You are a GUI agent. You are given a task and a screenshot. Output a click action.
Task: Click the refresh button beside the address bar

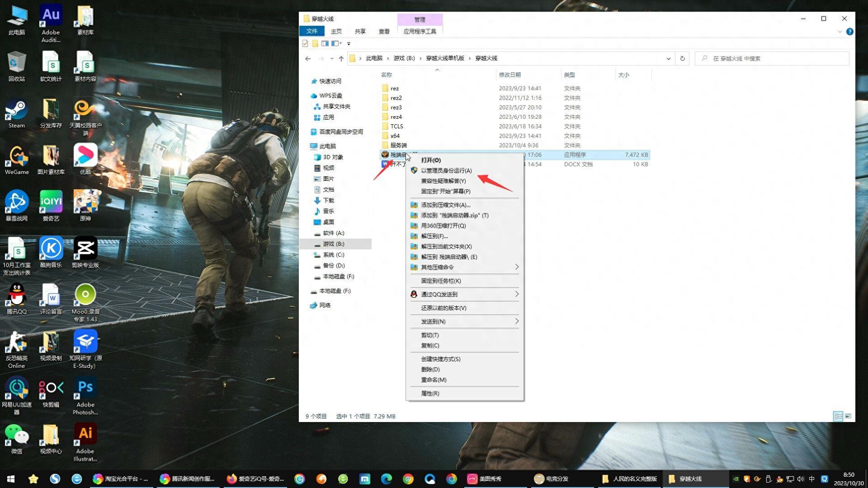[682, 58]
